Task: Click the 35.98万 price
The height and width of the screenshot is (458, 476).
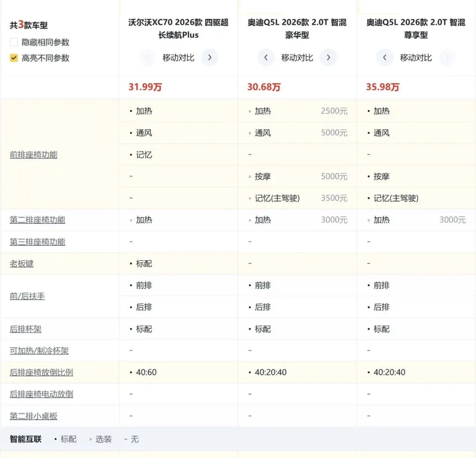Action: pos(383,87)
